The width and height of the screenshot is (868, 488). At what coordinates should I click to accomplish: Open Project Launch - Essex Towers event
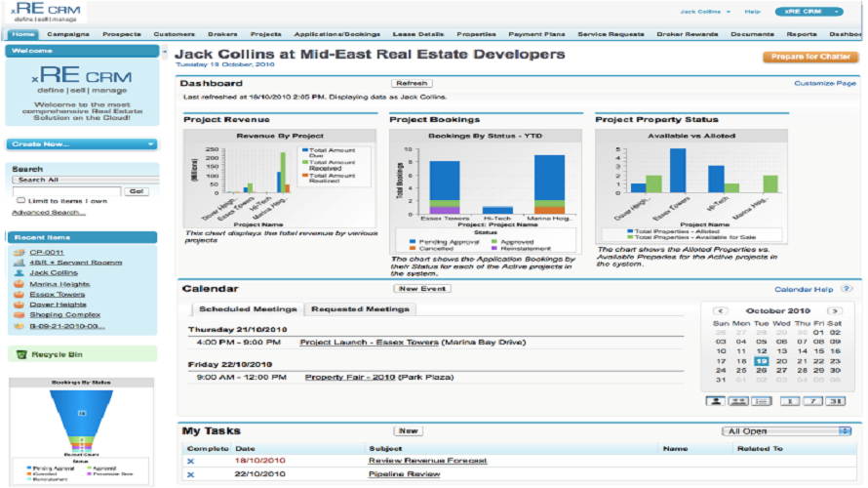click(x=370, y=343)
